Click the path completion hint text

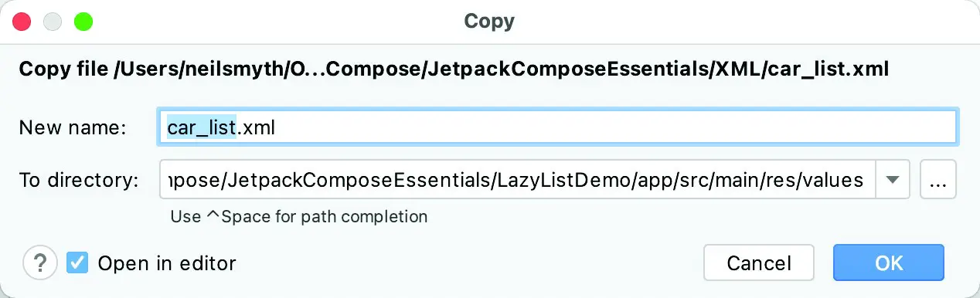pos(299,216)
